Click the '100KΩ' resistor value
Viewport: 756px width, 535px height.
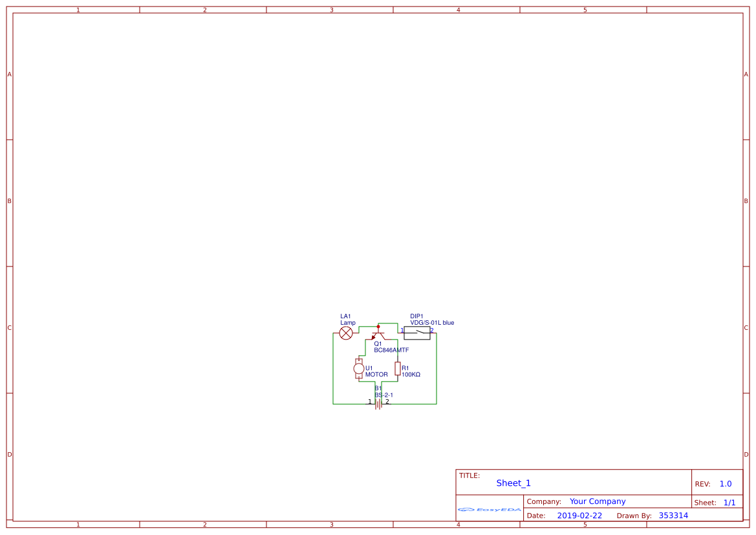(411, 375)
